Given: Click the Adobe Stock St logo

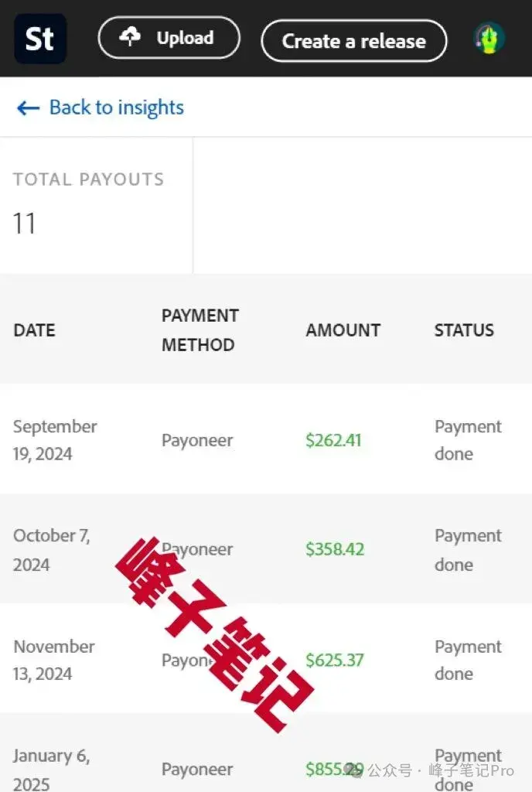Looking at the screenshot, I should click(40, 39).
